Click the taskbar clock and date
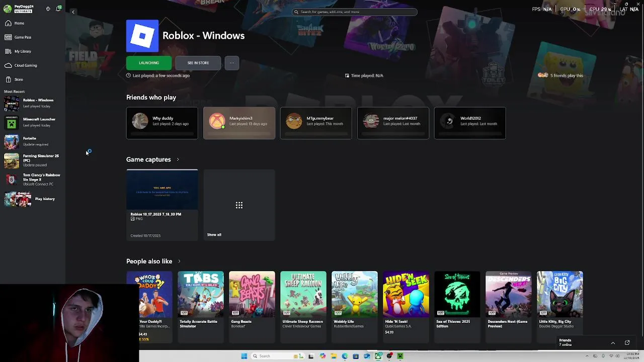644x362 pixels. click(631, 356)
